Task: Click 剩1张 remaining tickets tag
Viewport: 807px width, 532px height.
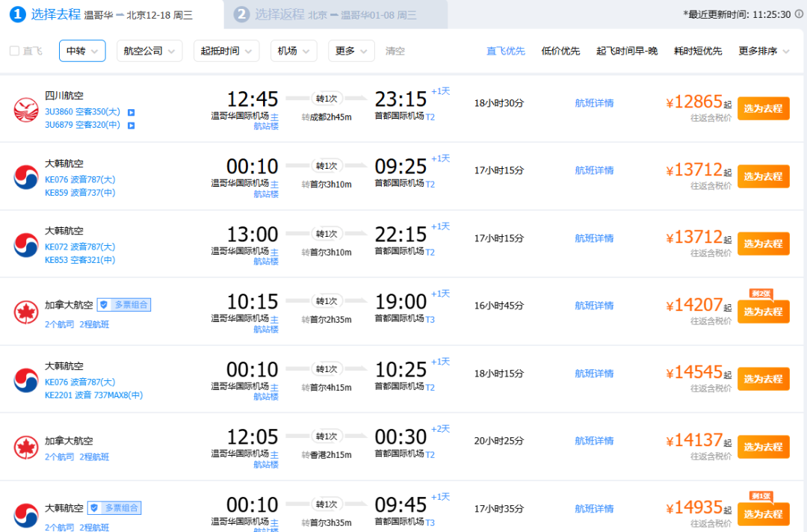Action: [761, 496]
